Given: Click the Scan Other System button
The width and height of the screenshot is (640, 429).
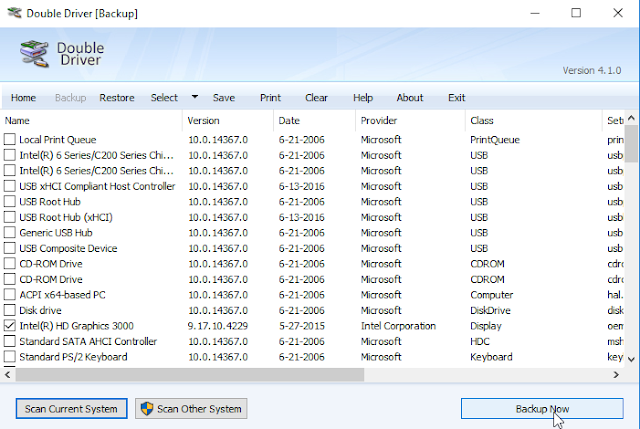Looking at the screenshot, I should point(191,409).
